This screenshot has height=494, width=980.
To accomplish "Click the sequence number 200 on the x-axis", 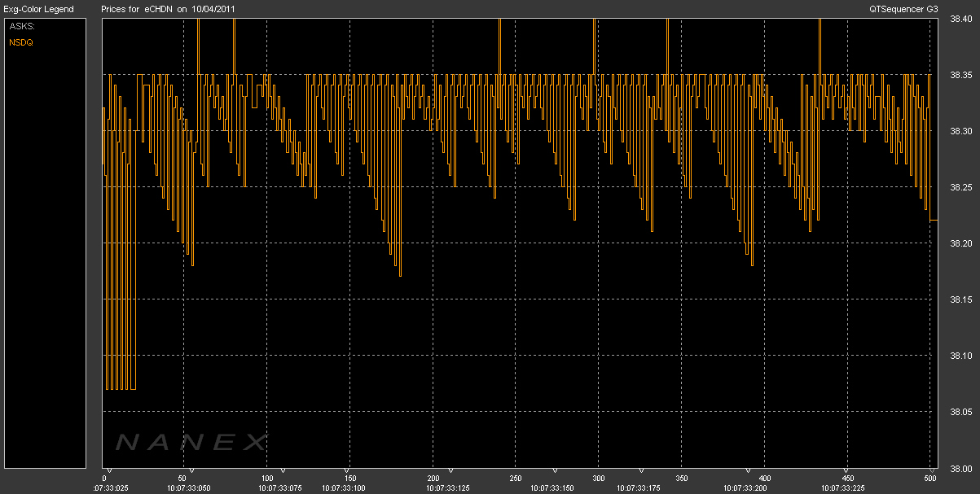I will pos(433,479).
